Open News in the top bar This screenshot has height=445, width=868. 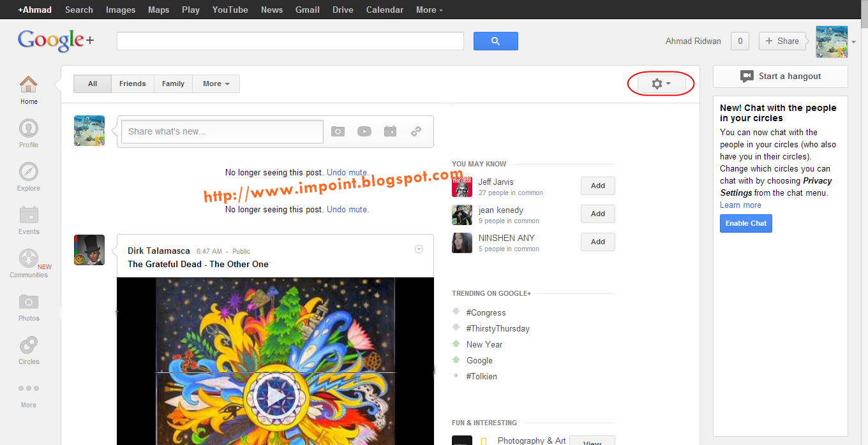pyautogui.click(x=272, y=10)
